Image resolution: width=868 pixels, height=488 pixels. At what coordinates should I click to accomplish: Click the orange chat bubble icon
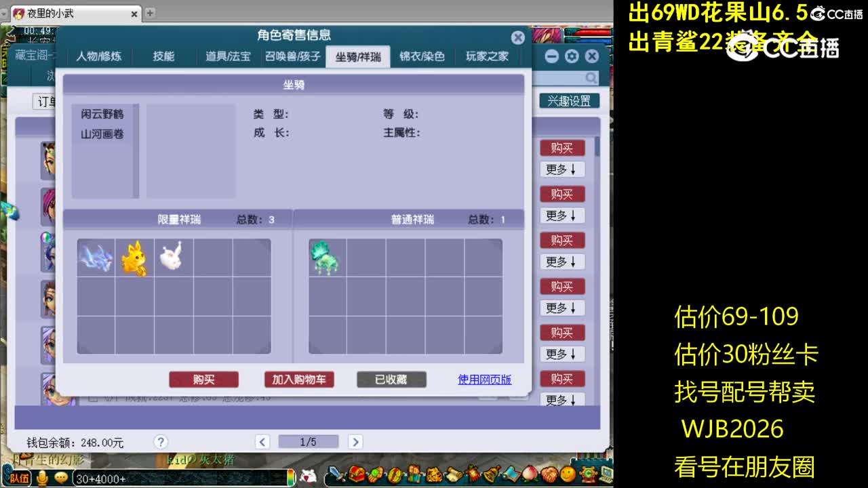[x=61, y=479]
